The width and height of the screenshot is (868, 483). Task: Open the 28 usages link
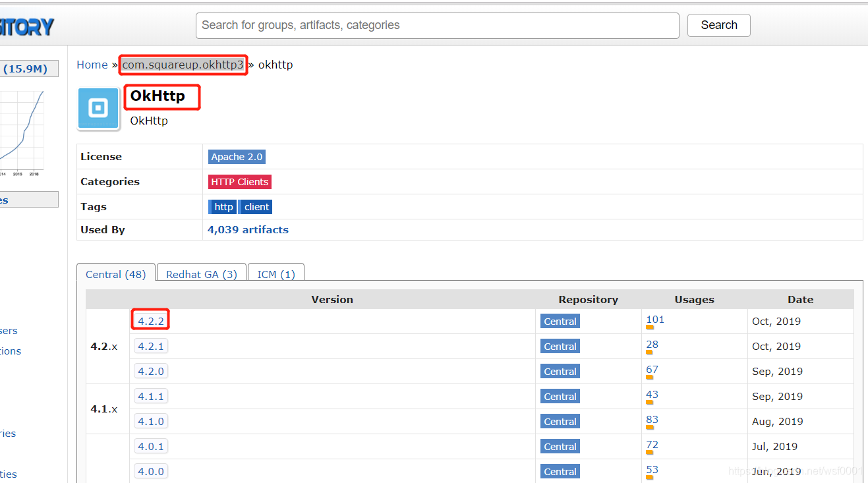652,345
